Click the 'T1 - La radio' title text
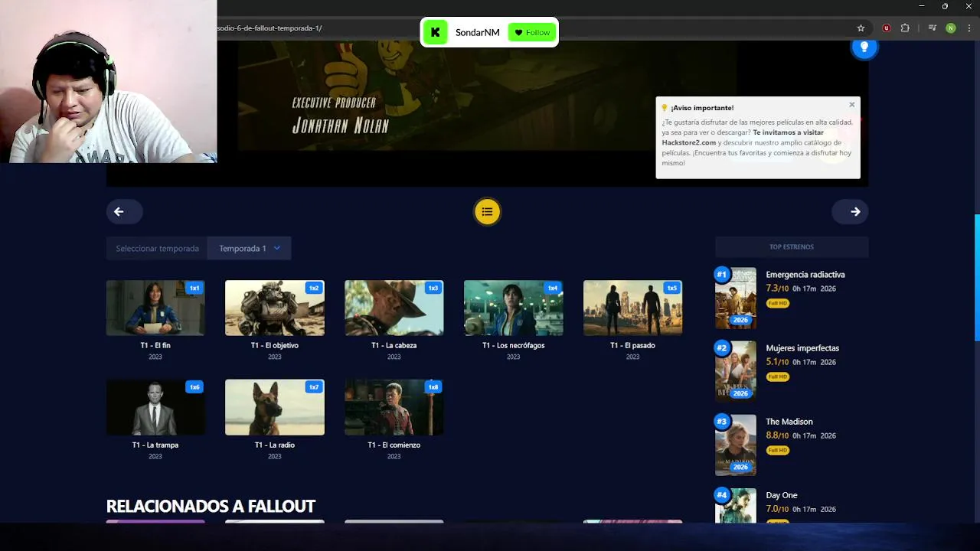 (275, 445)
